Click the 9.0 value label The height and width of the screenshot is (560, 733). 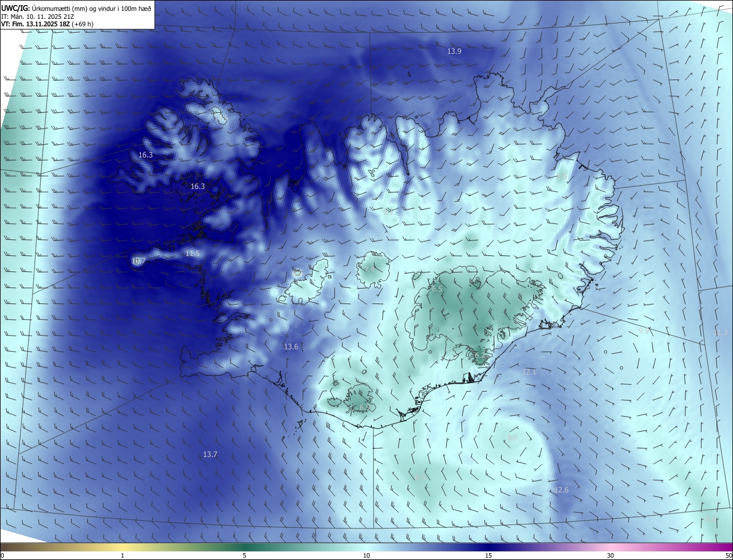pos(512,438)
